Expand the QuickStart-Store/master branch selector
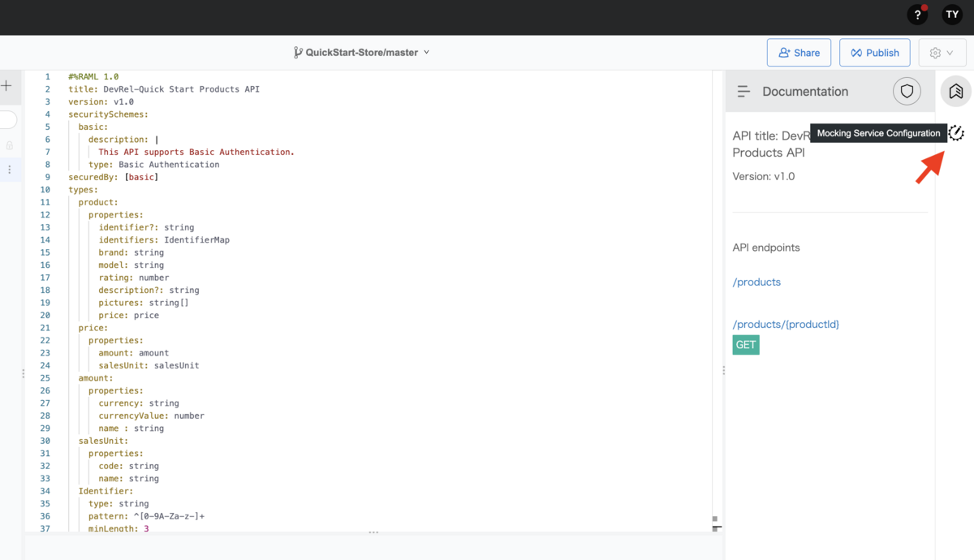This screenshot has width=974, height=560. pyautogui.click(x=362, y=51)
